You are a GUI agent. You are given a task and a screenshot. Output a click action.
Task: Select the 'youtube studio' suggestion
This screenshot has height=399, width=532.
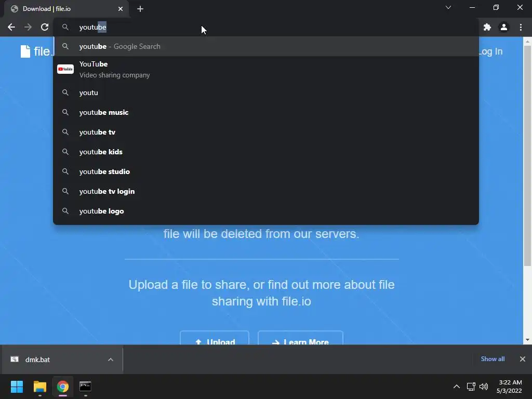coord(266,171)
